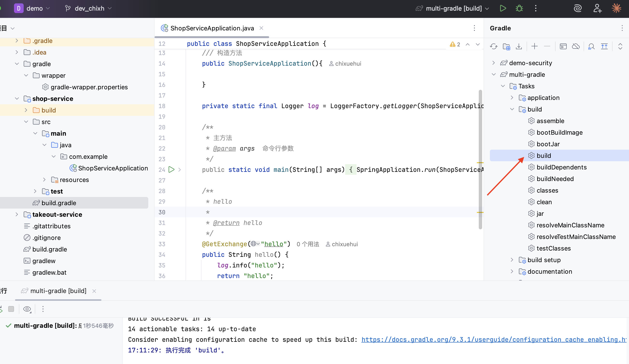
Task: Click the Add user icon in title bar
Action: 597,8
